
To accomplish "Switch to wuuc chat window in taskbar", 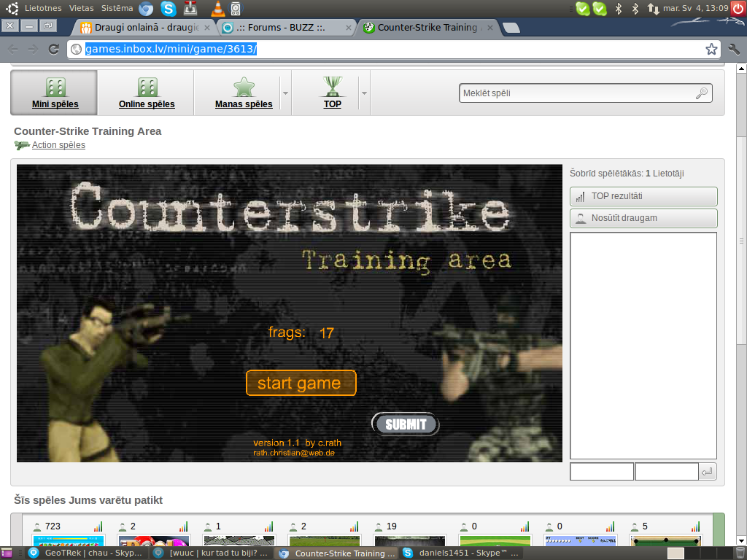I will tap(212, 553).
